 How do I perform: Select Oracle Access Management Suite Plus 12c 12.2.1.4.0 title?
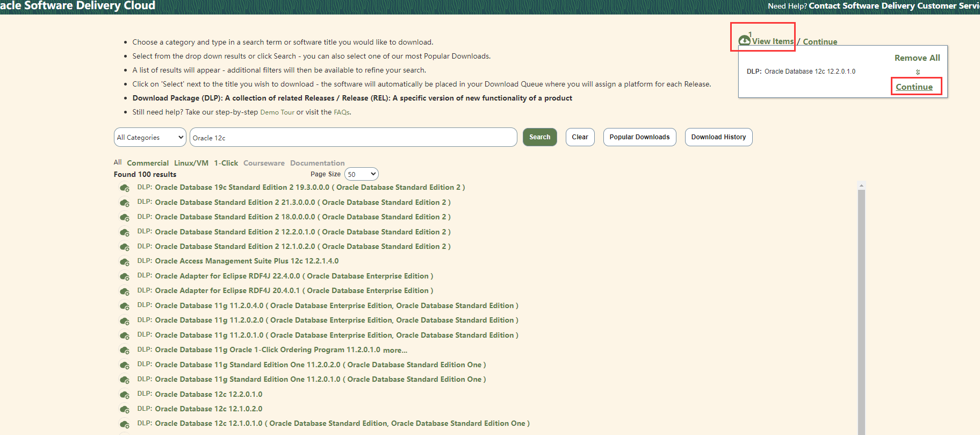(x=247, y=261)
